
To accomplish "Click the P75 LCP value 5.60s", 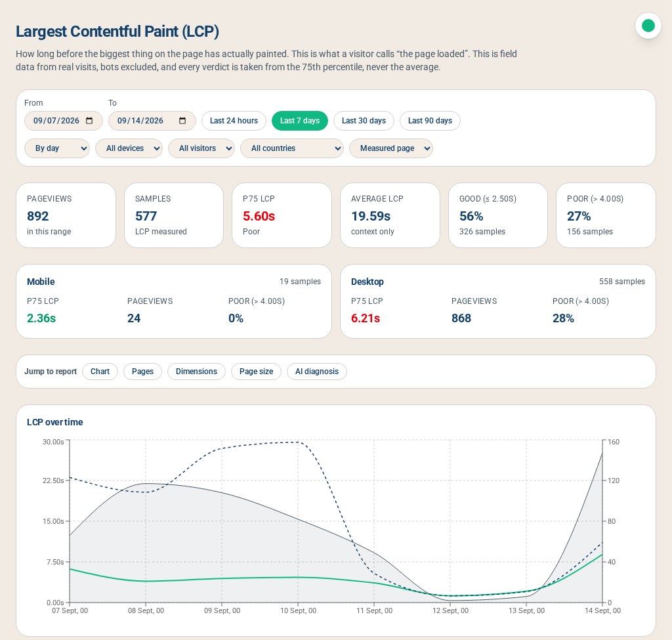I will 259,217.
